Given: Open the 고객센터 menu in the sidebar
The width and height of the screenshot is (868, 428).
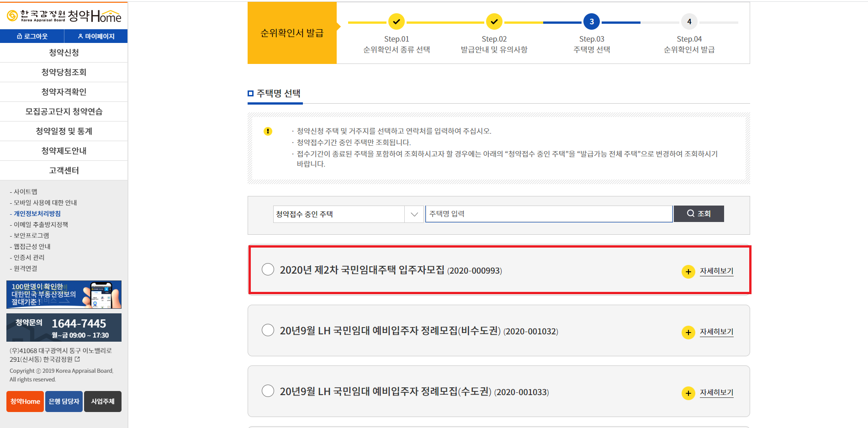Looking at the screenshot, I should click(x=64, y=170).
